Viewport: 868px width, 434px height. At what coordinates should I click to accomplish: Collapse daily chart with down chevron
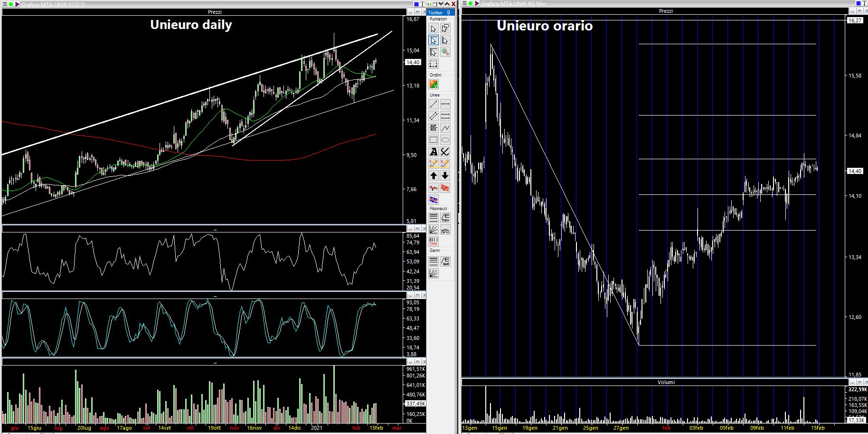coord(441,4)
